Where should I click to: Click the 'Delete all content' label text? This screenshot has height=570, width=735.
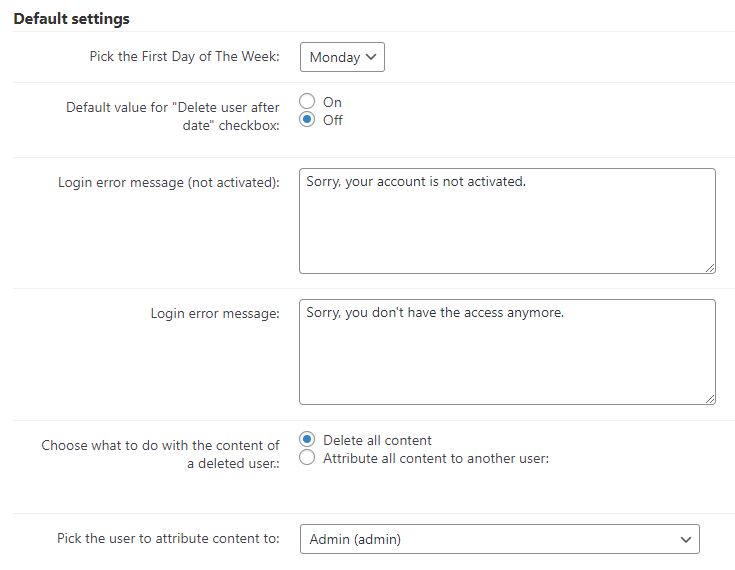click(x=377, y=441)
